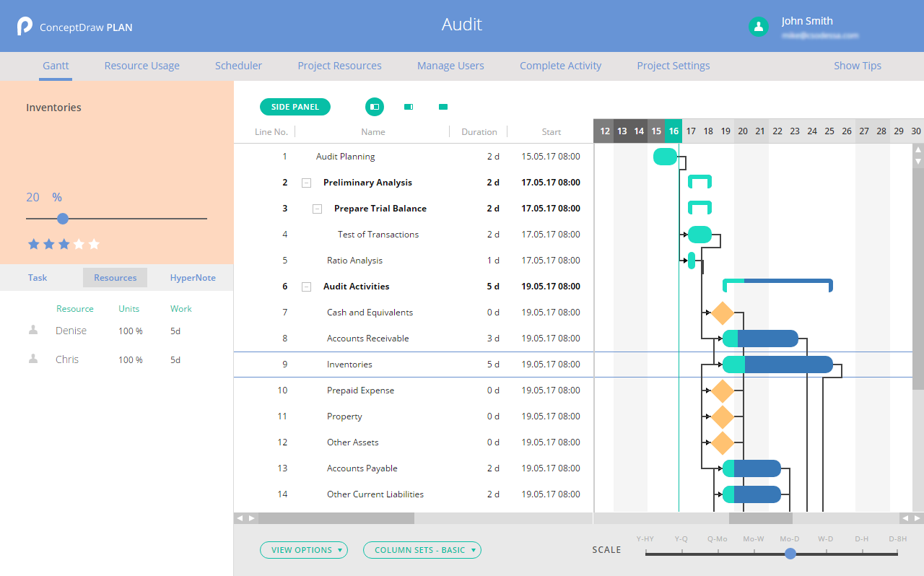Select the full side panel layout icon
This screenshot has height=576, width=924.
(375, 107)
